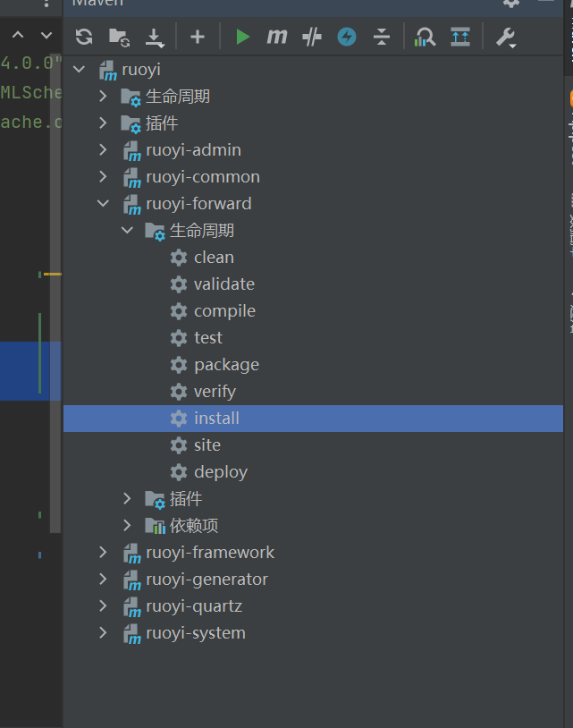Click the toolbar icon with two upward arrows

(460, 37)
